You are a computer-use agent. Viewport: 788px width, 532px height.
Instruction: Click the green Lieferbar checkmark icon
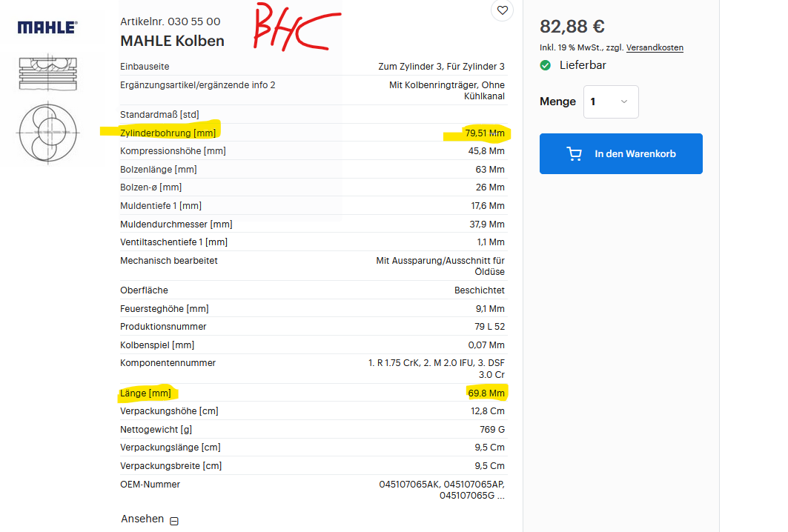[546, 65]
